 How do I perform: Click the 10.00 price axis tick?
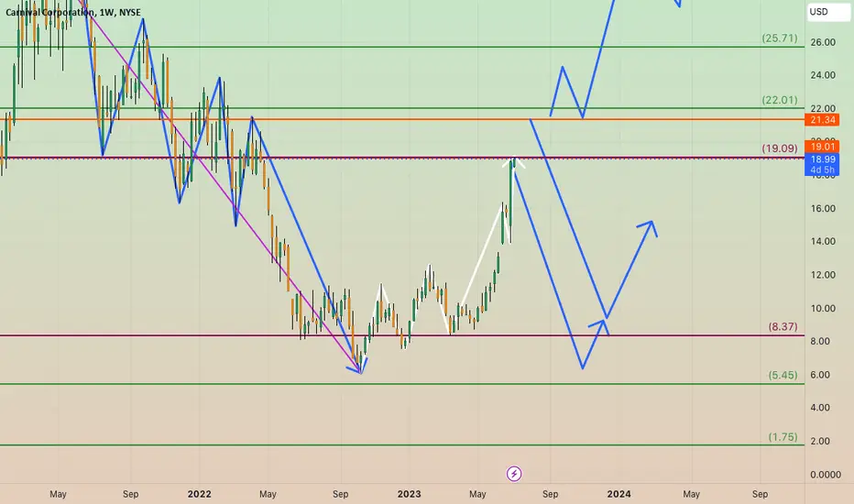[823, 309]
